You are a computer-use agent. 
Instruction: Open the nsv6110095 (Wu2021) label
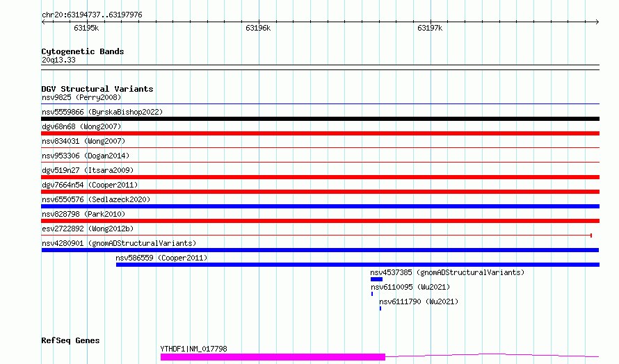click(x=410, y=287)
